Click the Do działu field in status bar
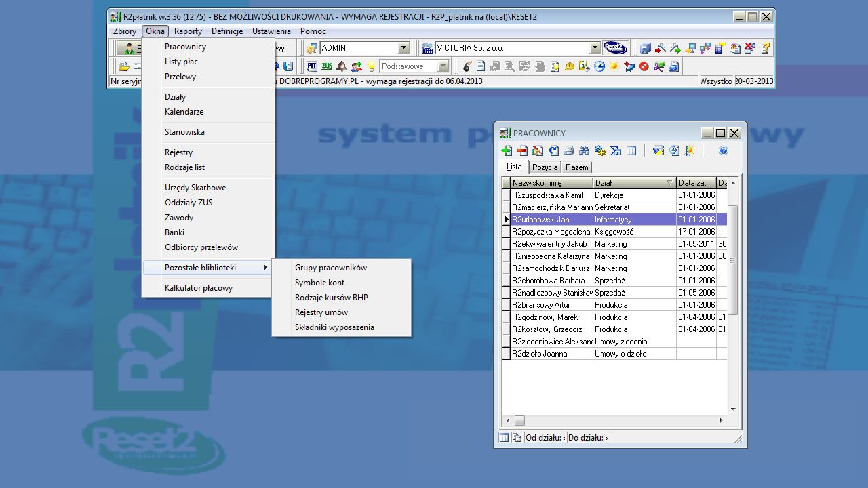The height and width of the screenshot is (488, 868). coord(588,438)
